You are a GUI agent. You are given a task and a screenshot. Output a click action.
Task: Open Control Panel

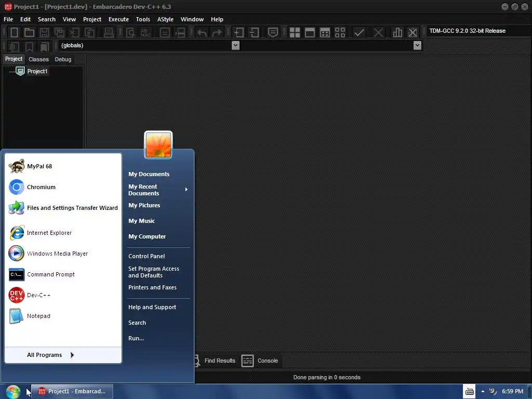click(x=147, y=256)
